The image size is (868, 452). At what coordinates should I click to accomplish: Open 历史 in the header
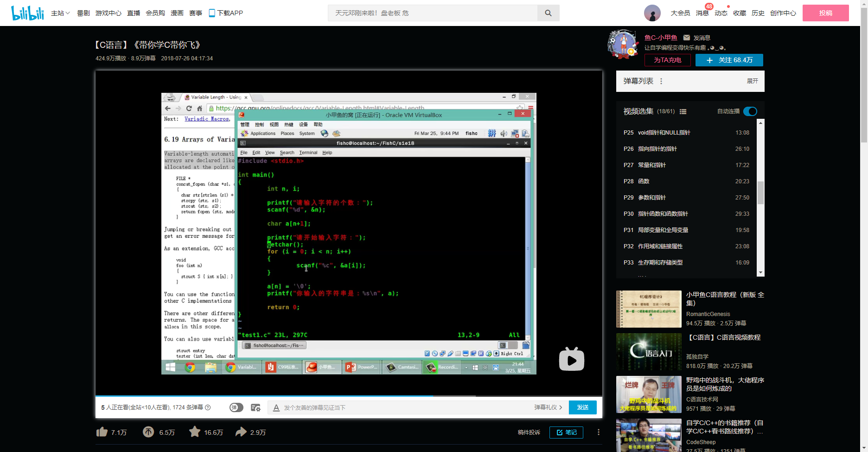(x=758, y=13)
